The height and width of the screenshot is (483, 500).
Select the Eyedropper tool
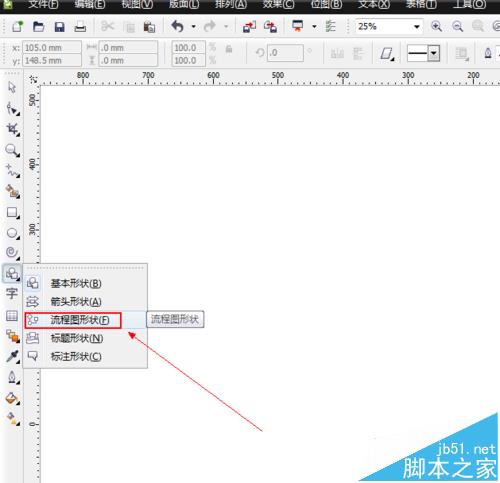tap(13, 356)
